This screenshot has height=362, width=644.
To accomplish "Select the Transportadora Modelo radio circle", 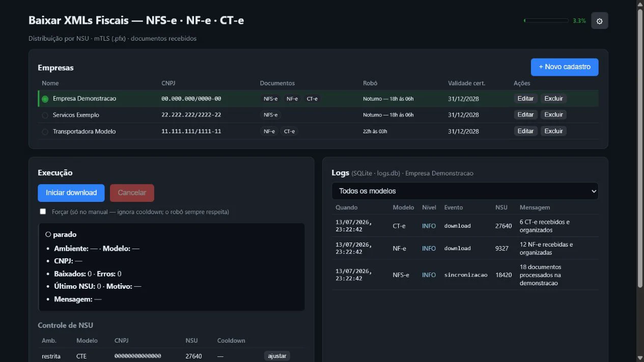I will coord(45,132).
